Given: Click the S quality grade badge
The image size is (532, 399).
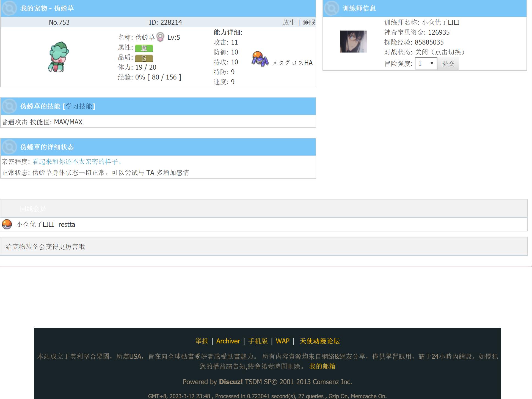Looking at the screenshot, I should (144, 58).
